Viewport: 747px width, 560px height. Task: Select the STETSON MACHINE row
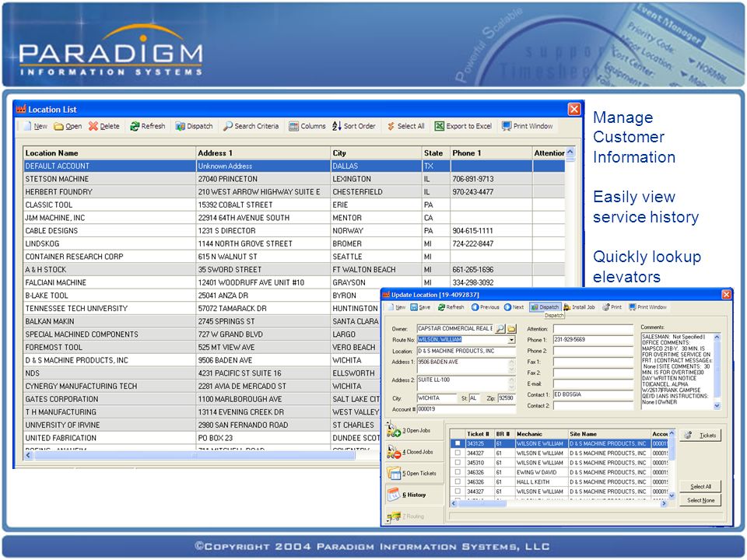click(294, 179)
